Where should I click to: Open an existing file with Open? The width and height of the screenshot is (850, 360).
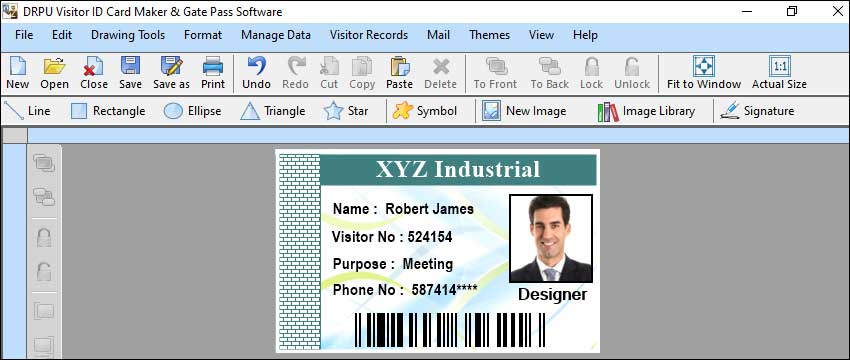54,73
